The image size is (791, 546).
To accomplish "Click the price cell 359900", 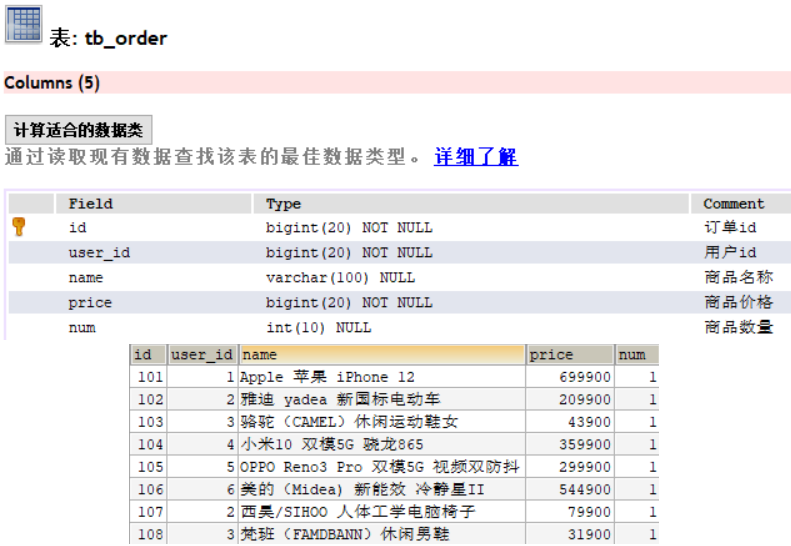I will tap(570, 444).
